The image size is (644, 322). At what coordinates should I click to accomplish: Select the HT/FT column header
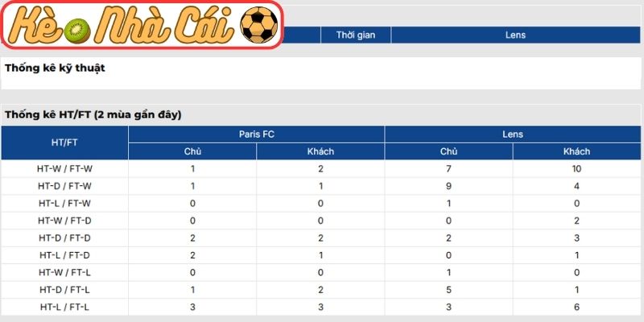point(64,142)
